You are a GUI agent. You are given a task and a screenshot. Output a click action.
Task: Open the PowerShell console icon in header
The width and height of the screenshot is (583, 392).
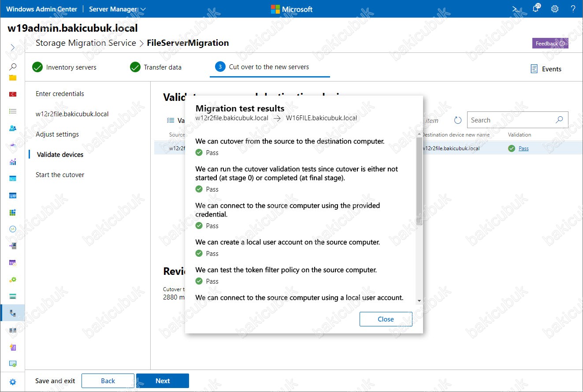516,9
